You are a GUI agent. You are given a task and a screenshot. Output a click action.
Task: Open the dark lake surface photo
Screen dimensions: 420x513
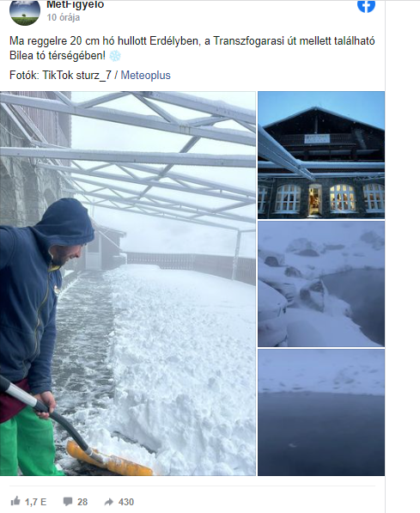321,412
